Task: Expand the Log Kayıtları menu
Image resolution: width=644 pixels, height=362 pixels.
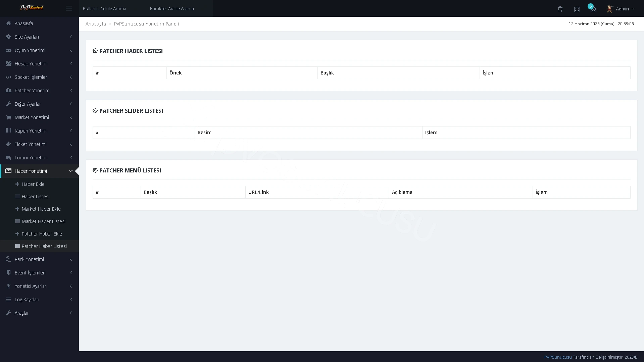Action: [39, 300]
